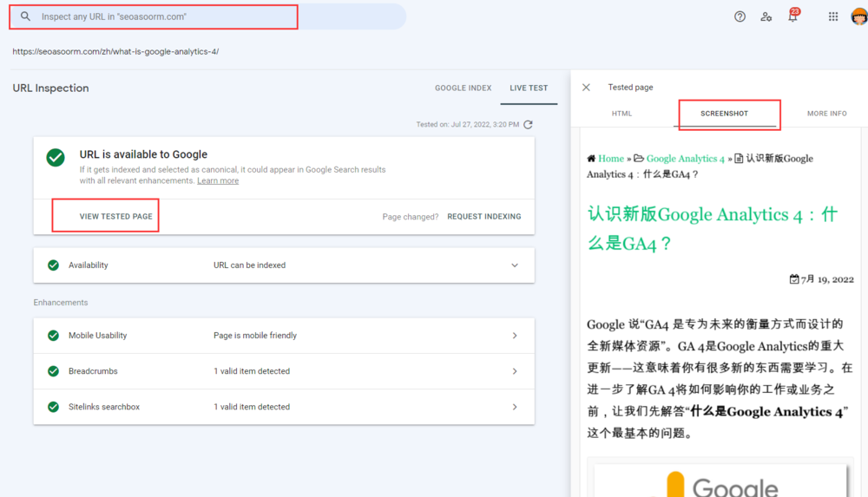Click the Google Analytics 4 breadcrumb link
This screenshot has height=497, width=868.
tap(686, 159)
